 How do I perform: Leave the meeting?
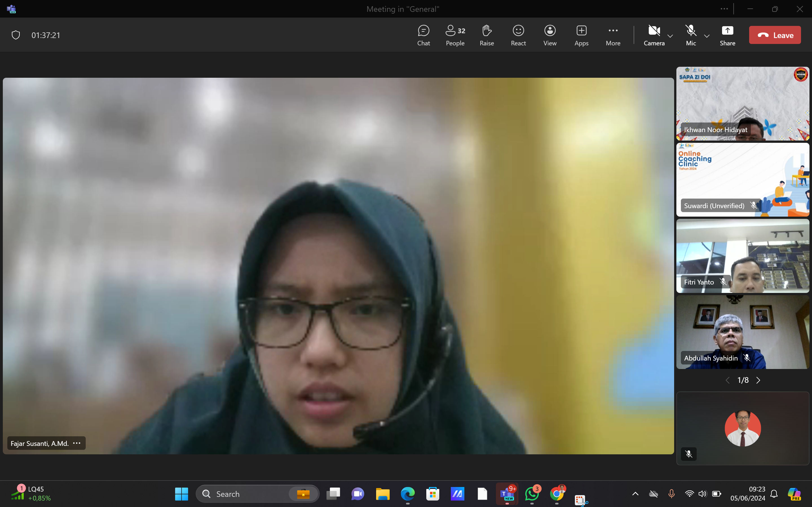tap(775, 35)
